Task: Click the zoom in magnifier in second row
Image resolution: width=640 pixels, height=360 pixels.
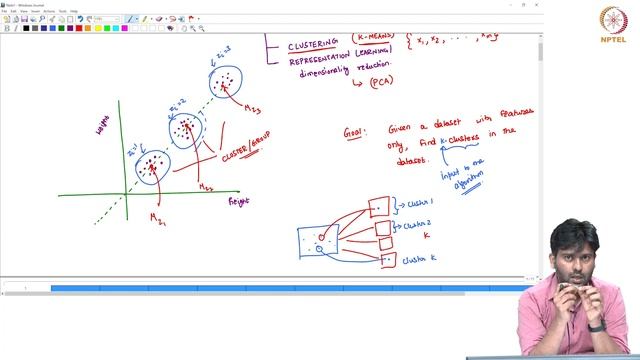Action: (x=193, y=28)
